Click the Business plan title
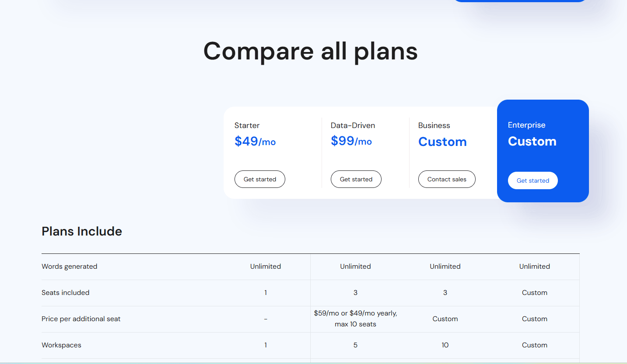The width and height of the screenshot is (627, 364). [x=434, y=125]
